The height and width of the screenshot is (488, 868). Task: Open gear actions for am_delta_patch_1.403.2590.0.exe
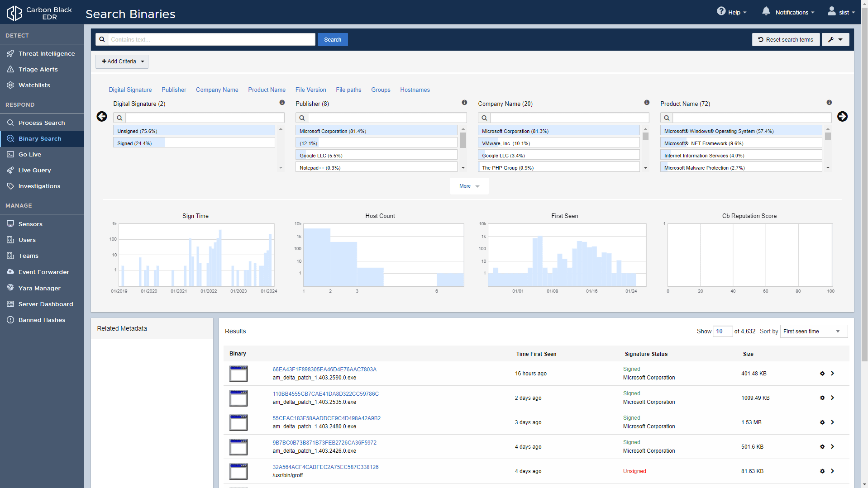pyautogui.click(x=822, y=374)
